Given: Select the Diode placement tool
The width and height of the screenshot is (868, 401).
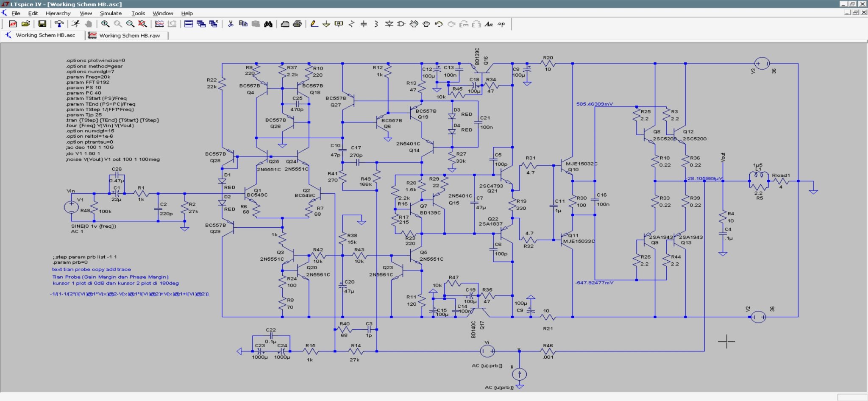Looking at the screenshot, I should pyautogui.click(x=389, y=24).
